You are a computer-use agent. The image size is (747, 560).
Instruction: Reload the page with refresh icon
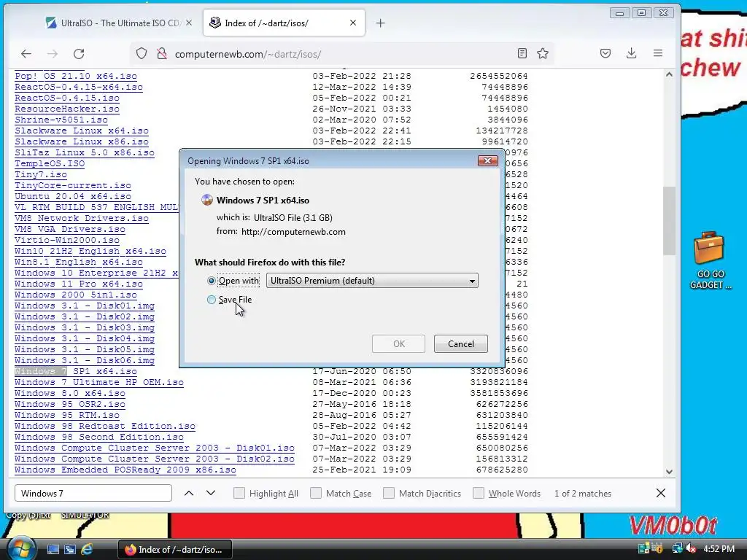point(79,54)
